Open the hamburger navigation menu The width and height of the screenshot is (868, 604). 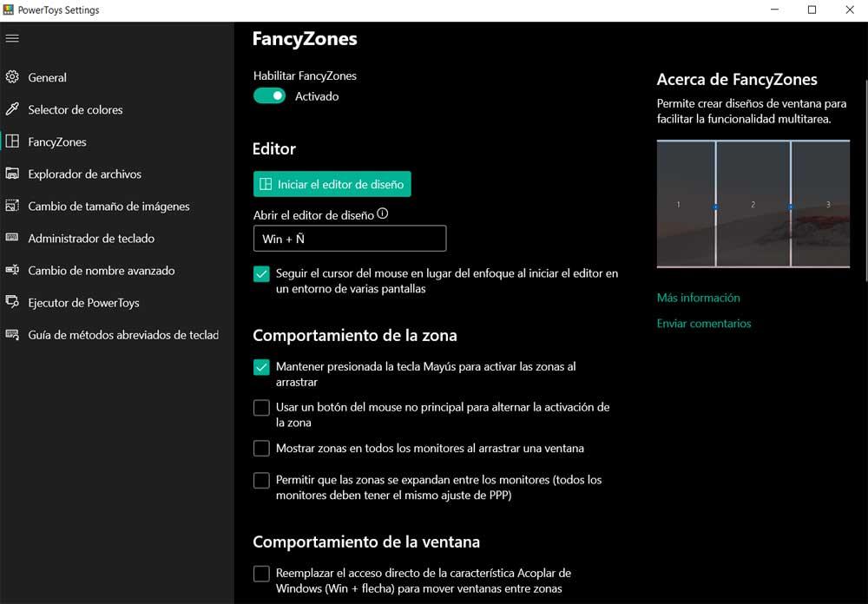pos(12,38)
